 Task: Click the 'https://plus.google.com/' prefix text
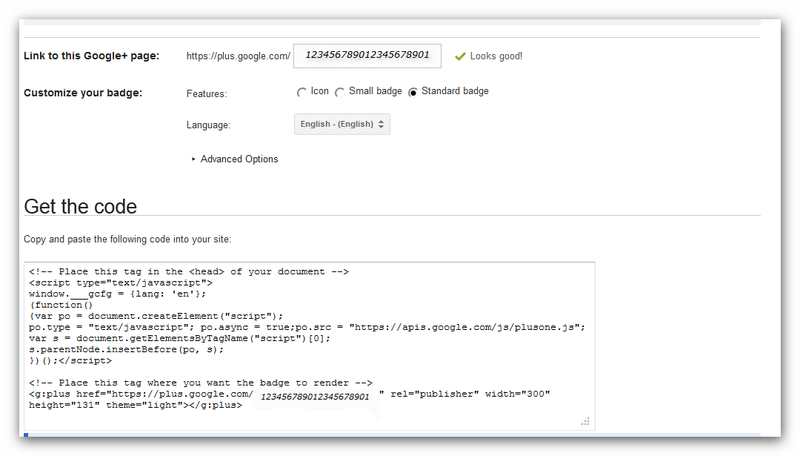pos(238,56)
